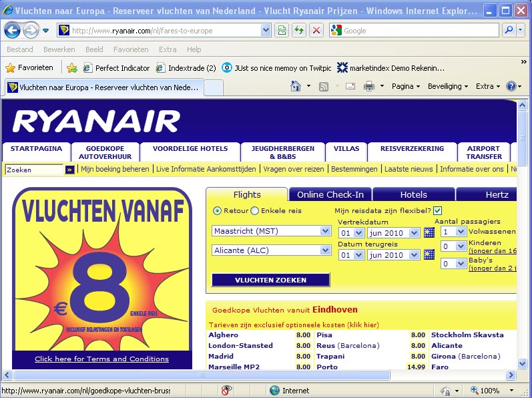Open the Goedkope Autoverhuur tab

click(x=105, y=152)
